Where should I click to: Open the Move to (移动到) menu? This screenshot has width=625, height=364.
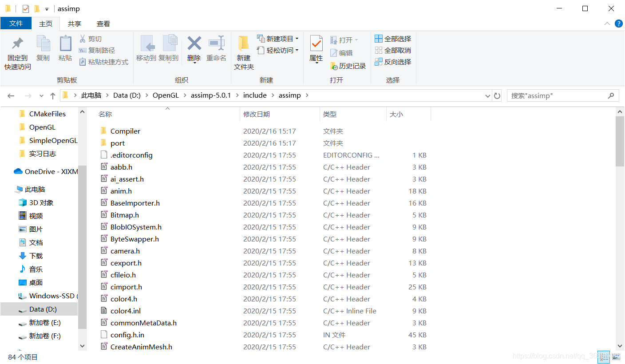(146, 49)
